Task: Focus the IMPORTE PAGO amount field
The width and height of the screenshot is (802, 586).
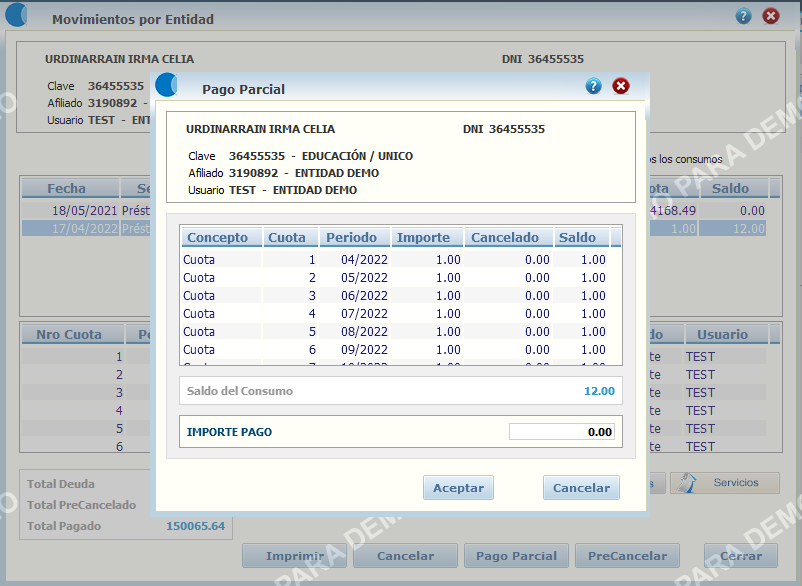Action: pyautogui.click(x=562, y=432)
